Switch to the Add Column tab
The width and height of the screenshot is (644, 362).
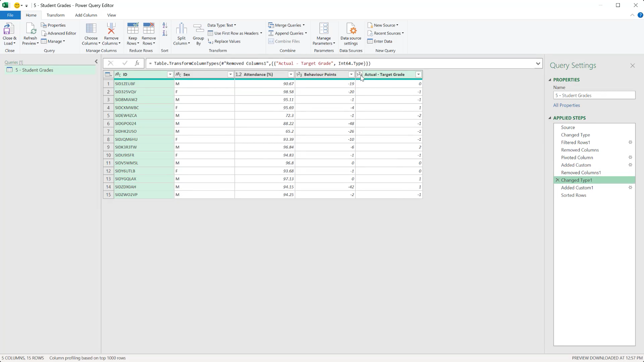point(86,15)
